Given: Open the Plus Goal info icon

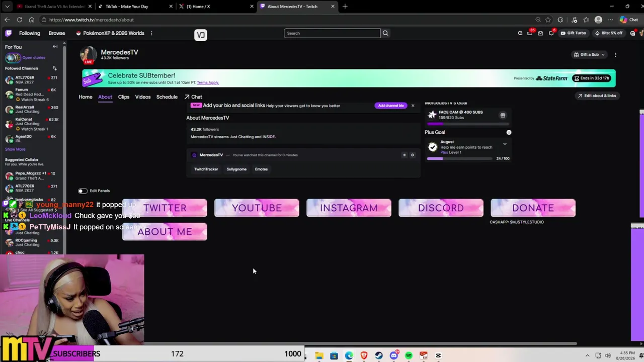Looking at the screenshot, I should [509, 132].
